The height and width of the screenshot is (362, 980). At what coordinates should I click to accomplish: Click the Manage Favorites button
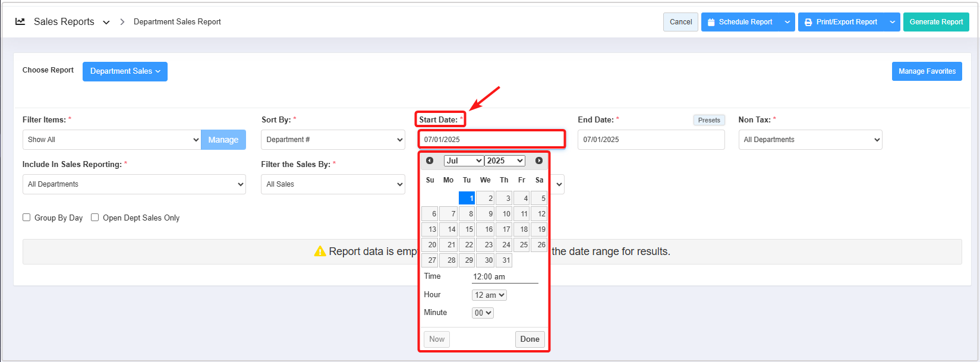927,71
